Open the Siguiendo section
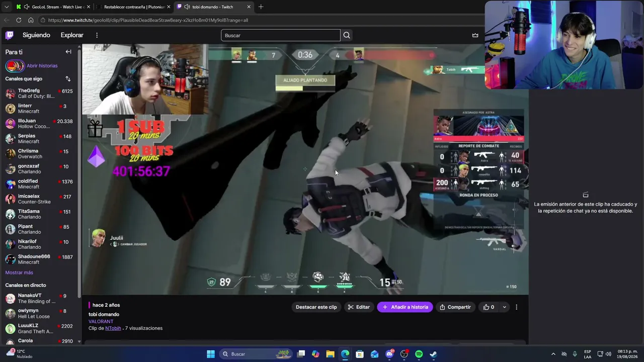 (36, 35)
